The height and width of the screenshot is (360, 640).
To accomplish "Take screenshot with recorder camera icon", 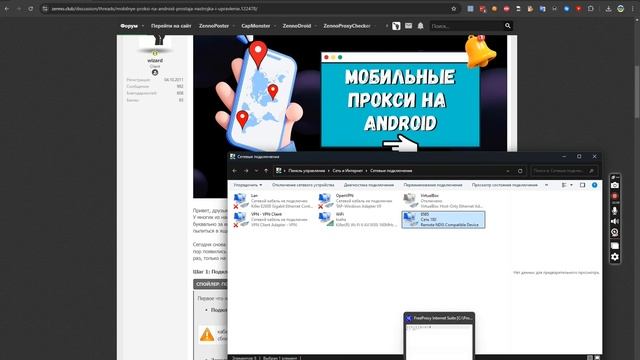I will click(615, 186).
